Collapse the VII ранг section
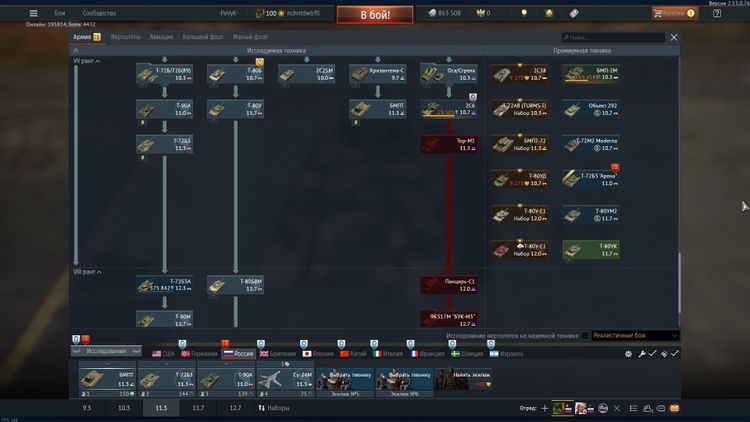Viewport: 750px width, 422px height. pyautogui.click(x=88, y=59)
